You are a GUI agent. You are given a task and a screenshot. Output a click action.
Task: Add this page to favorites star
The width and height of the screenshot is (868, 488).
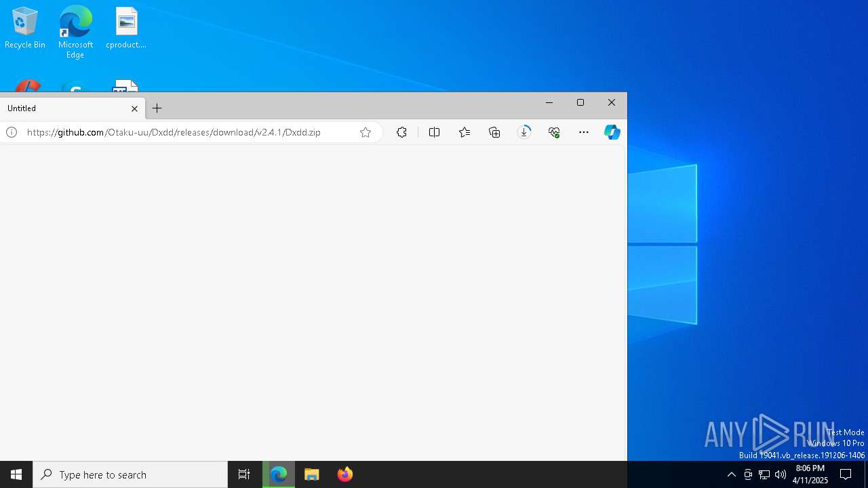coord(366,132)
